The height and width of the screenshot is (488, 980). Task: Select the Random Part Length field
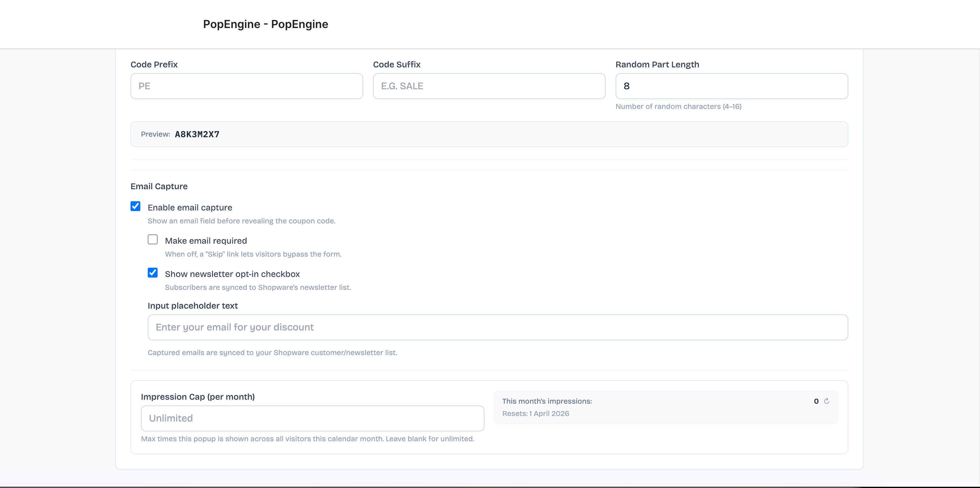[731, 86]
